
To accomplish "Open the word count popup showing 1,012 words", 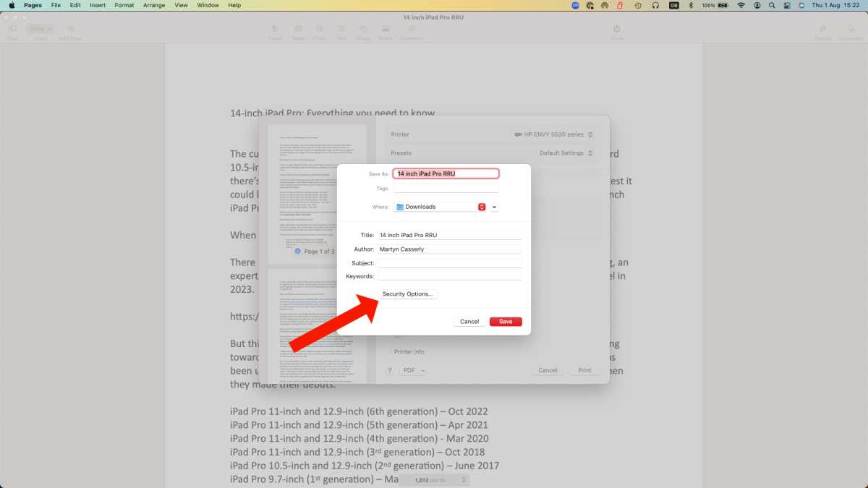I will click(x=435, y=480).
